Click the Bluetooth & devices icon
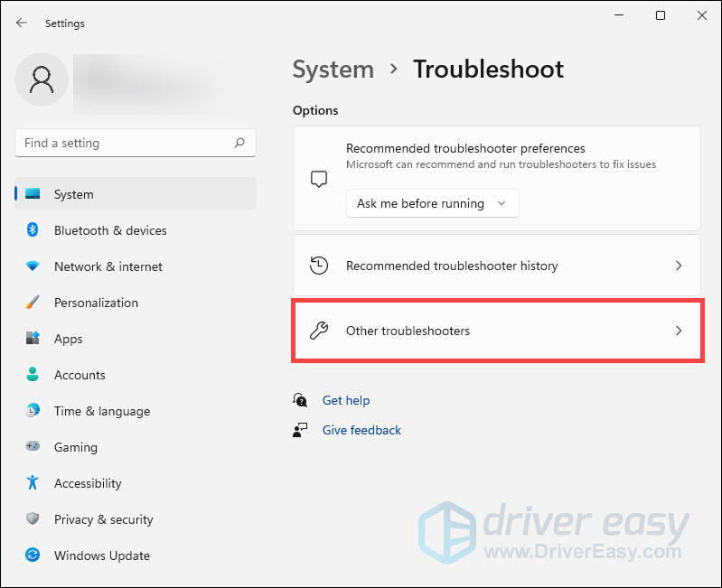The width and height of the screenshot is (722, 588). (x=33, y=230)
